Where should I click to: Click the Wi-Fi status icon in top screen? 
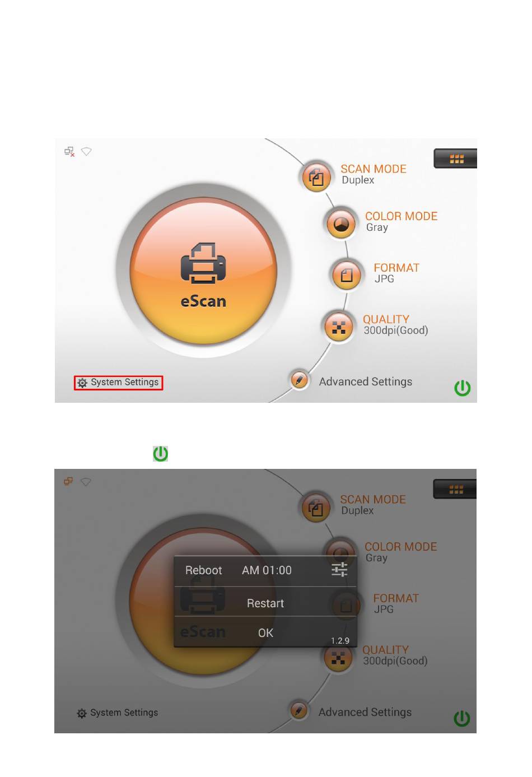(x=86, y=151)
